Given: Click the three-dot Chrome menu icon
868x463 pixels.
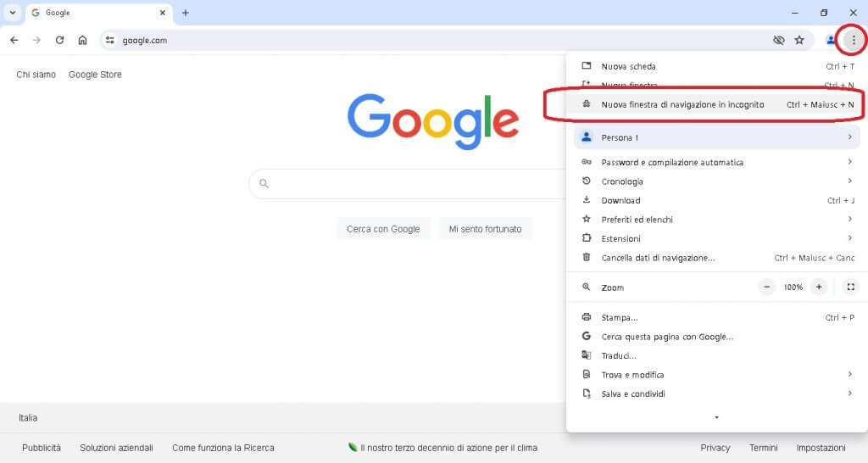Looking at the screenshot, I should [853, 40].
